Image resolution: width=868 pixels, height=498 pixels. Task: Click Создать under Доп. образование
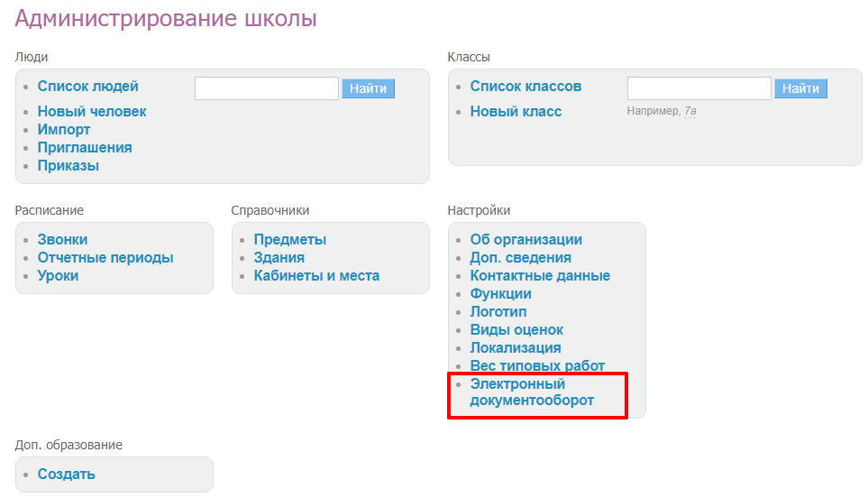pos(66,475)
